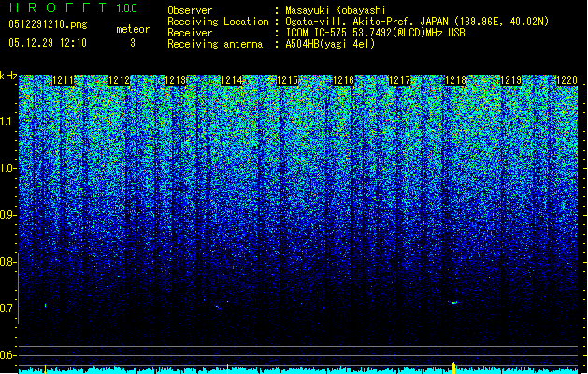588x374 pixels.
Task: Click the 0.7 kHz axis label
Action: coord(7,309)
